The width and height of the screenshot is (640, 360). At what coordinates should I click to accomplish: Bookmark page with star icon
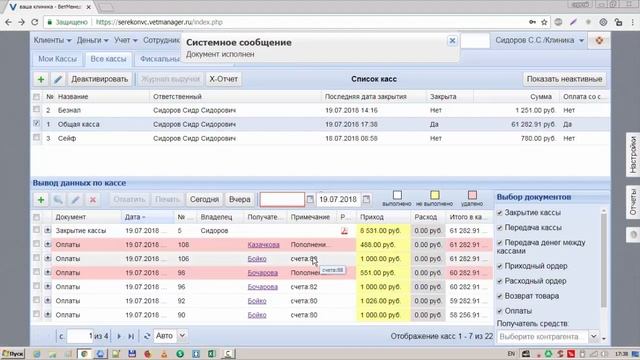tap(544, 22)
